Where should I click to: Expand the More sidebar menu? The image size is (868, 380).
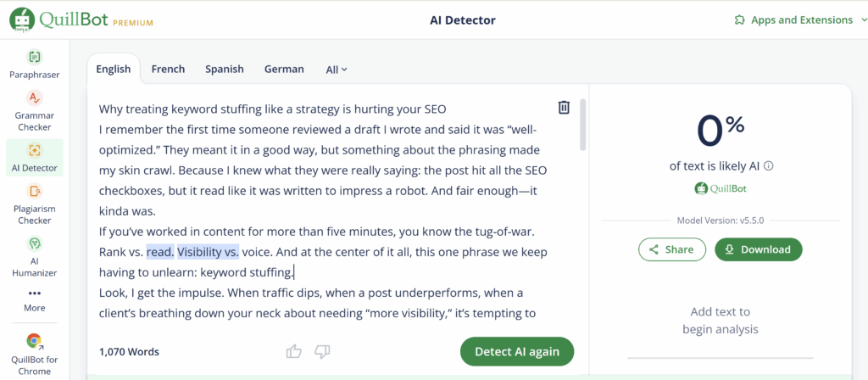pos(34,300)
